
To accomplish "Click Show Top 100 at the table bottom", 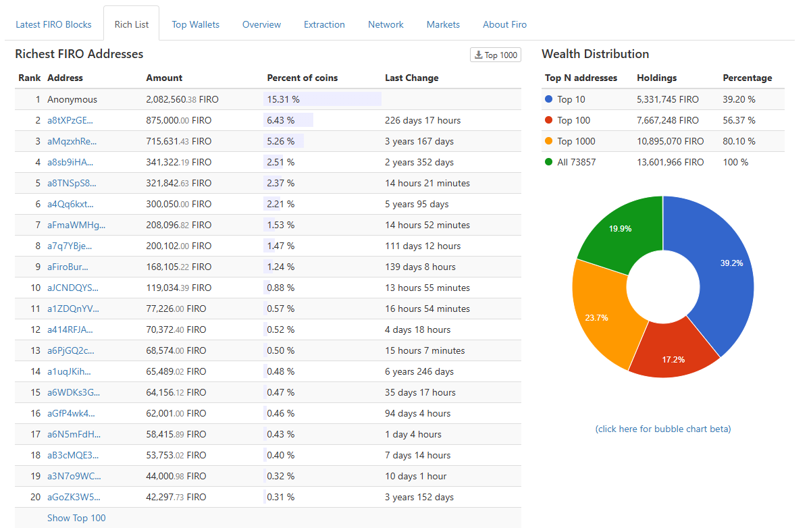I will [76, 518].
